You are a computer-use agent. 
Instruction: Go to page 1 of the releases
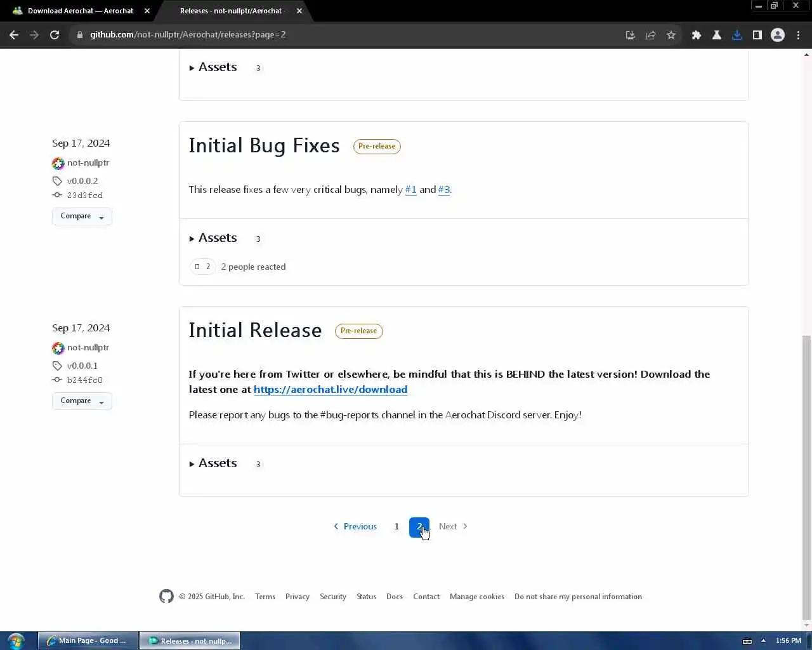tap(396, 526)
